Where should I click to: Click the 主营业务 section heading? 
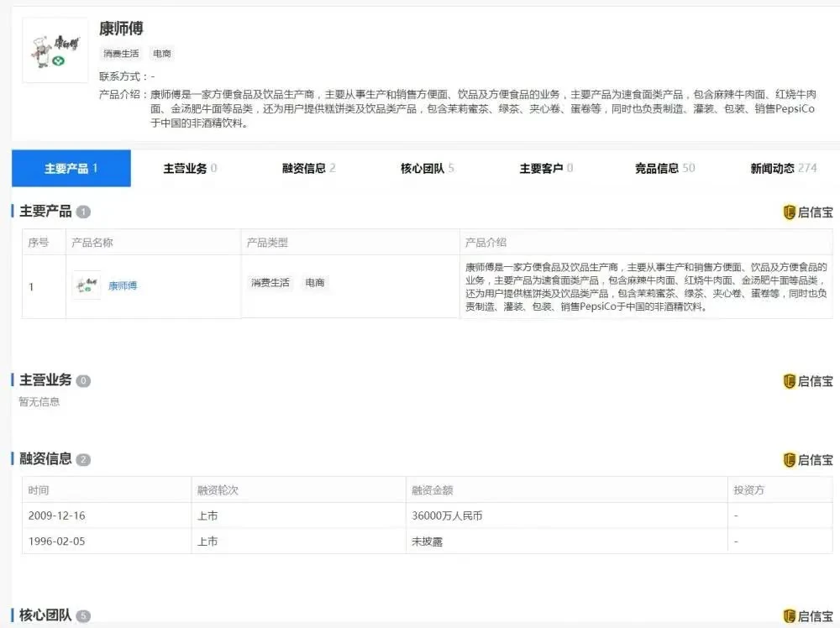point(45,380)
